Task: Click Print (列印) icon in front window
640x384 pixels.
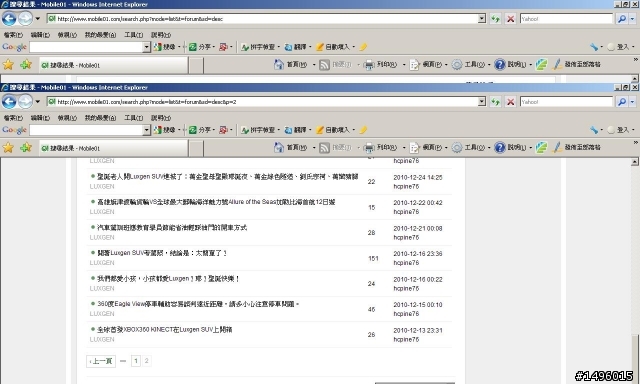Action: [369, 147]
